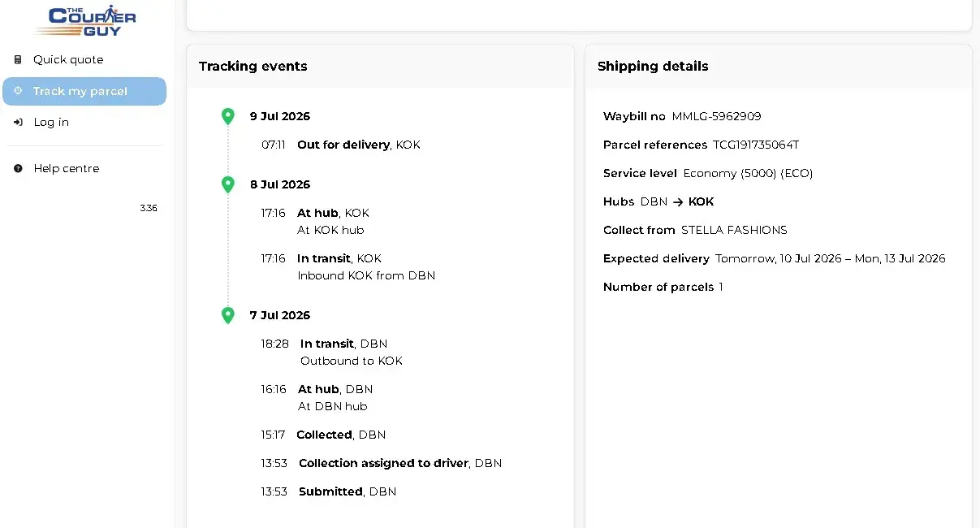Screen dimensions: 980x528
Task: Click the waybill number MMLG-5962909
Action: [716, 116]
